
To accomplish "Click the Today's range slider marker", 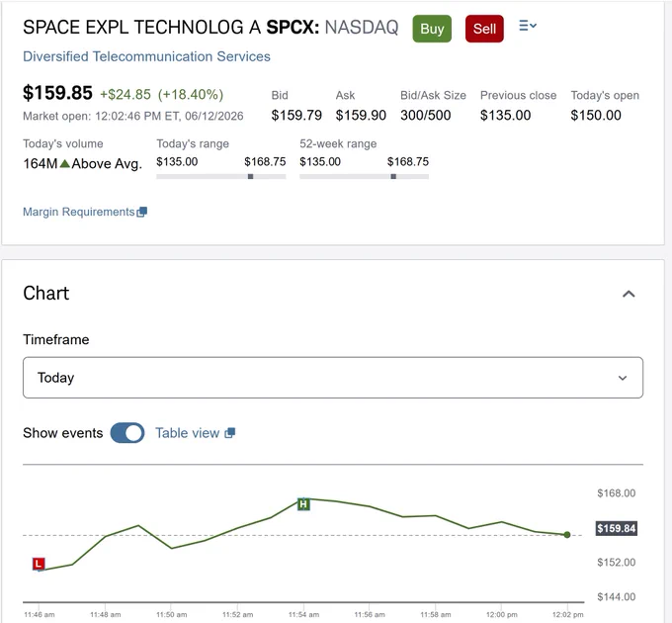I will click(251, 177).
